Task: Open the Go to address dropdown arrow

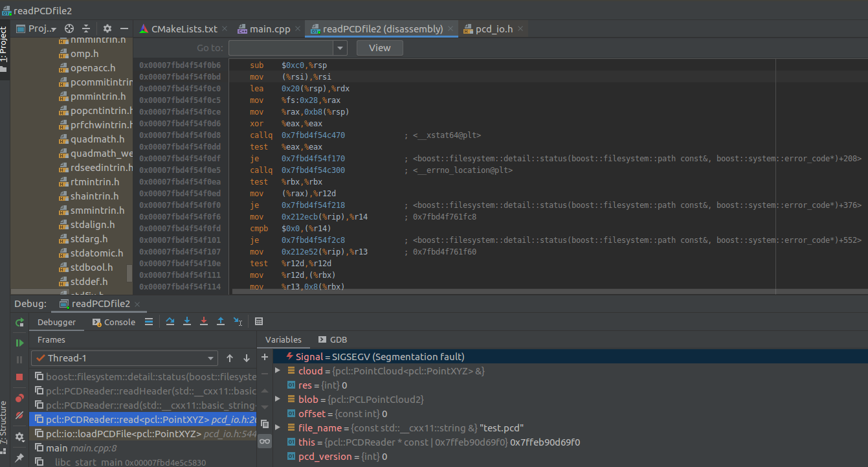Action: click(340, 48)
